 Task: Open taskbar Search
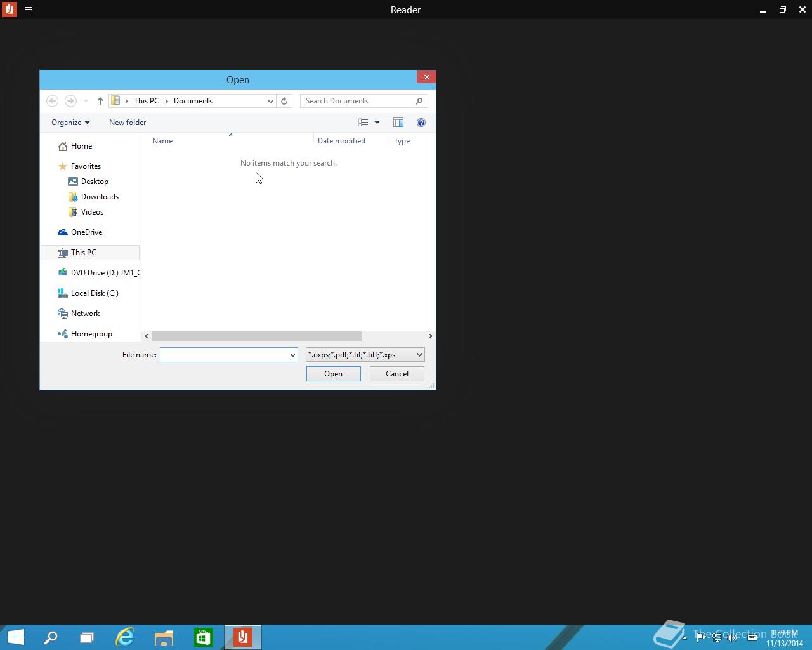click(50, 637)
